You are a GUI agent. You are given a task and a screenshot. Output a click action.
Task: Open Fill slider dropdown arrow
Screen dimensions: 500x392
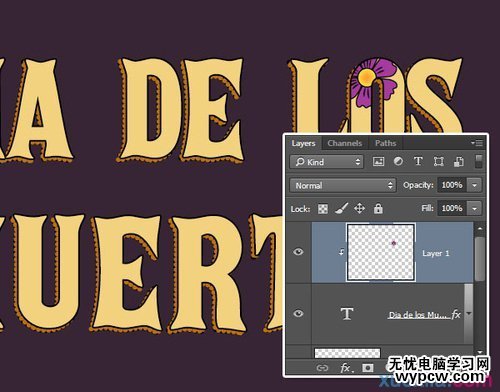tap(474, 209)
